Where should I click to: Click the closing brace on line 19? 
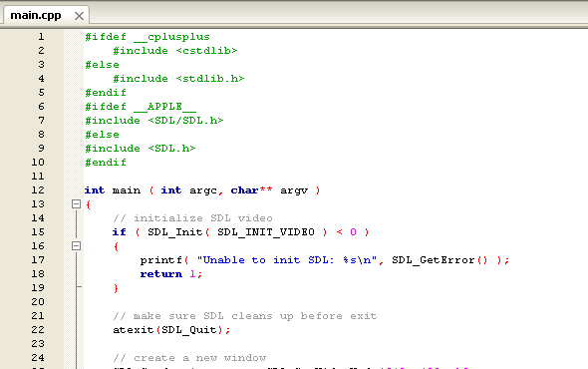[x=116, y=288]
